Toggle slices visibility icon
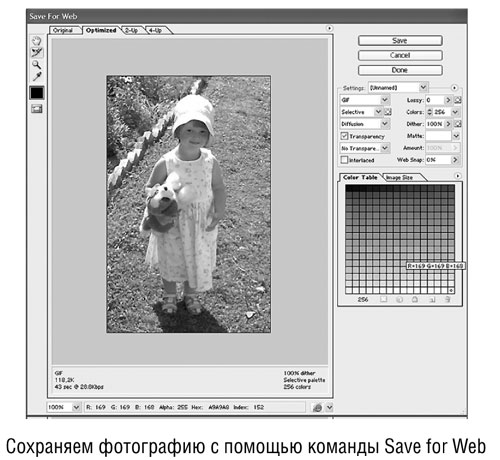The height and width of the screenshot is (460, 500). click(x=37, y=109)
